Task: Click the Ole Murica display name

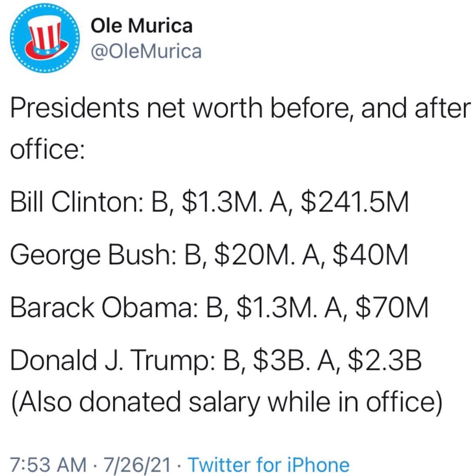Action: tap(141, 26)
